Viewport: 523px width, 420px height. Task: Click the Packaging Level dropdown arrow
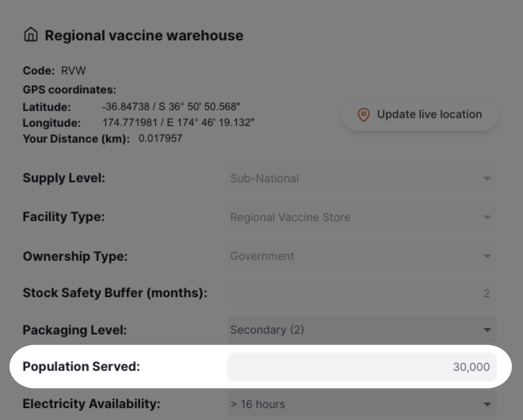[x=487, y=330]
